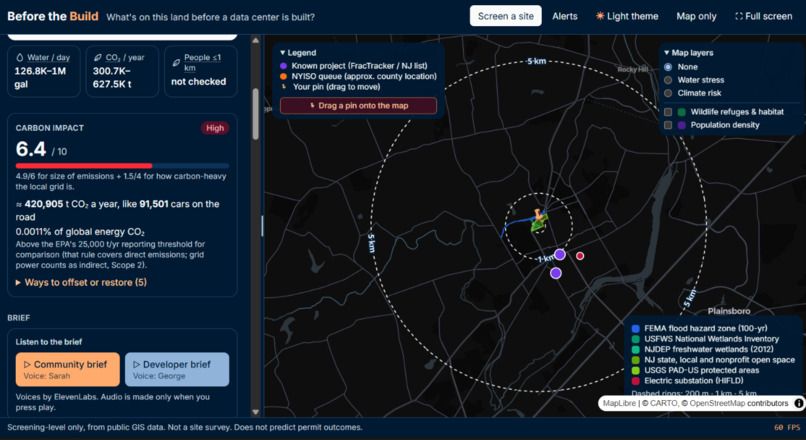This screenshot has width=806, height=440.
Task: Click the purple Known project legend dot
Action: 283,66
